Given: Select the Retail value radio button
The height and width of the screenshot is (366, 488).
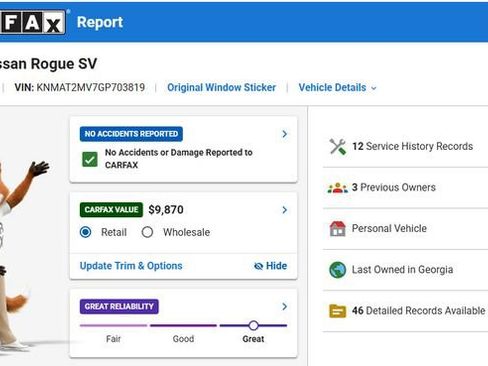Looking at the screenshot, I should (85, 232).
